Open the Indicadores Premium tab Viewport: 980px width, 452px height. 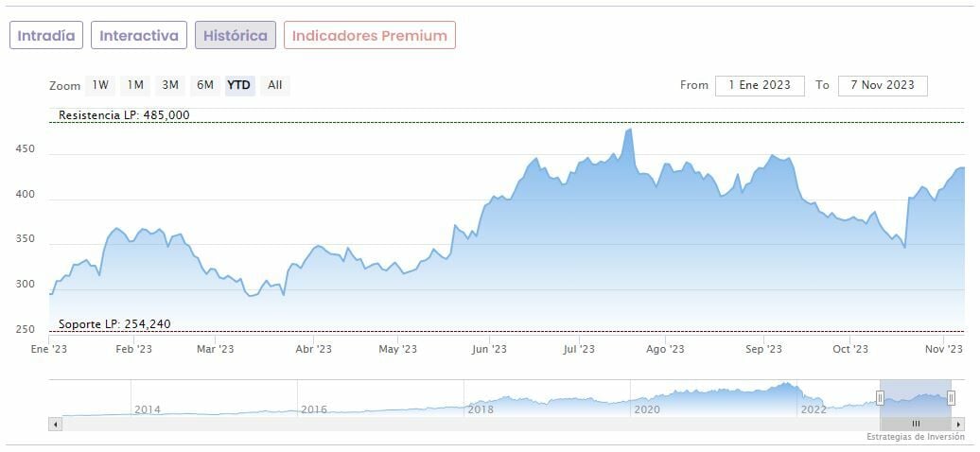coord(370,35)
